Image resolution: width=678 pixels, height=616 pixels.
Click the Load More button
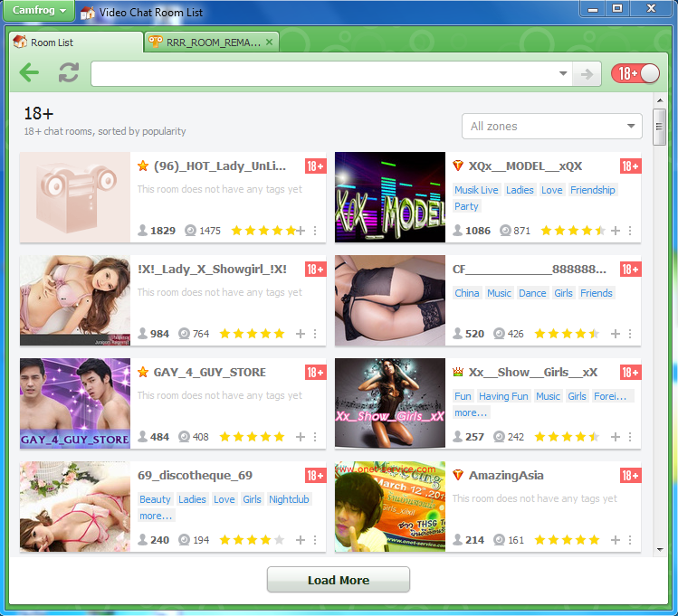click(x=339, y=580)
